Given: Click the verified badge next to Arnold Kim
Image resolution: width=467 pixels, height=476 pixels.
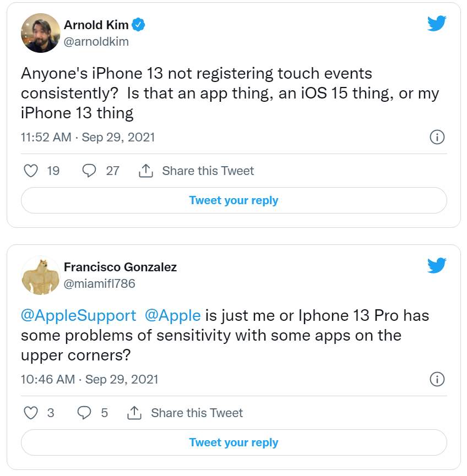Looking at the screenshot, I should [139, 25].
